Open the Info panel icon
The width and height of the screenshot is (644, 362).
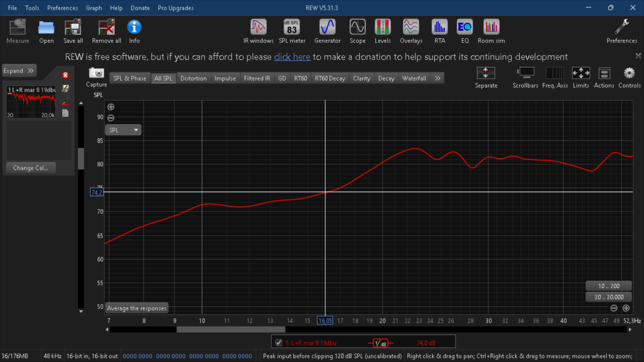(134, 31)
